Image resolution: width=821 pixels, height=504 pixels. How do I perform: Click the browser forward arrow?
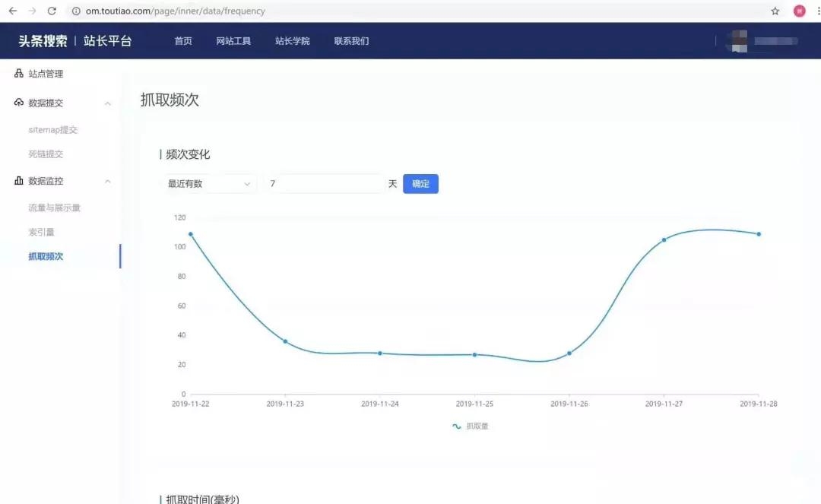click(x=30, y=11)
